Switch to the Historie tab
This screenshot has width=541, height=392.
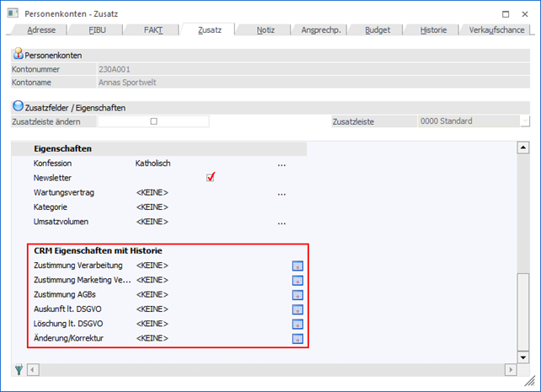click(432, 30)
